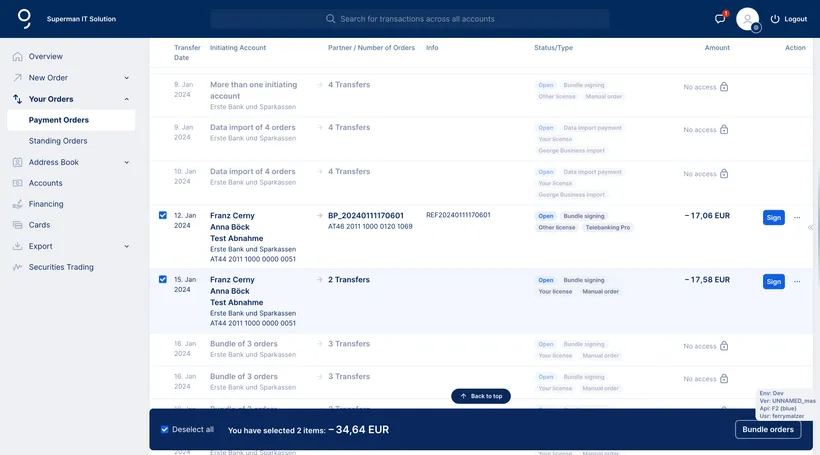
Task: Click the Logout power icon
Action: point(775,19)
